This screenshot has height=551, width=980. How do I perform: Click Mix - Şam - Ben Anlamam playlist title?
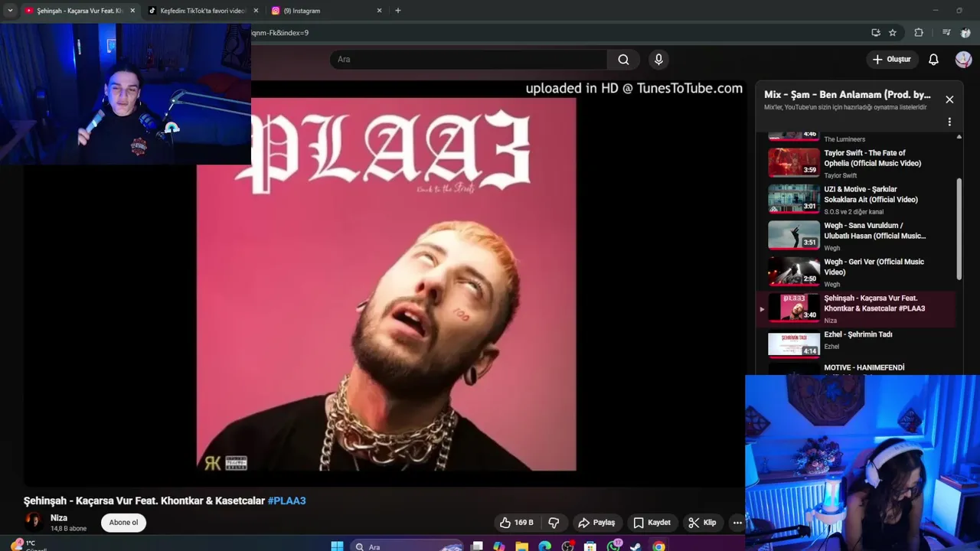tap(848, 95)
